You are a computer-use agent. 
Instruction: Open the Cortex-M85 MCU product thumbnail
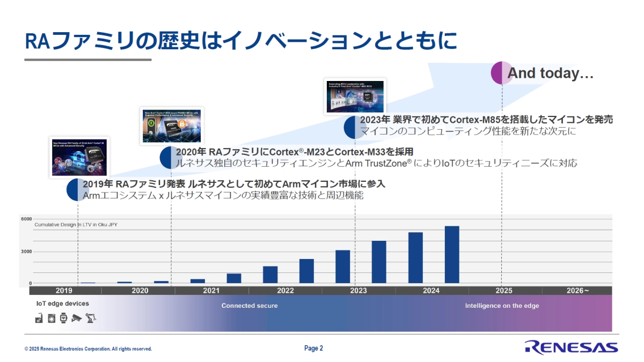coord(355,97)
